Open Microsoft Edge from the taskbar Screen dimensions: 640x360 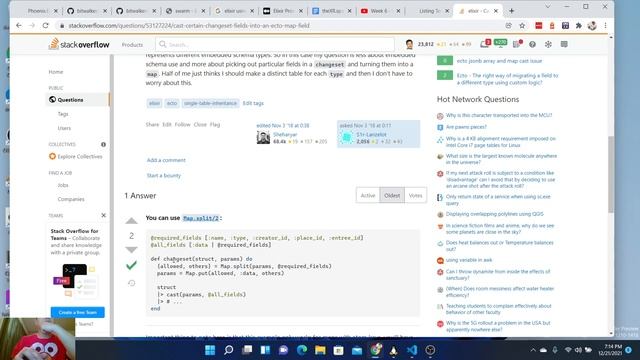click(302, 350)
